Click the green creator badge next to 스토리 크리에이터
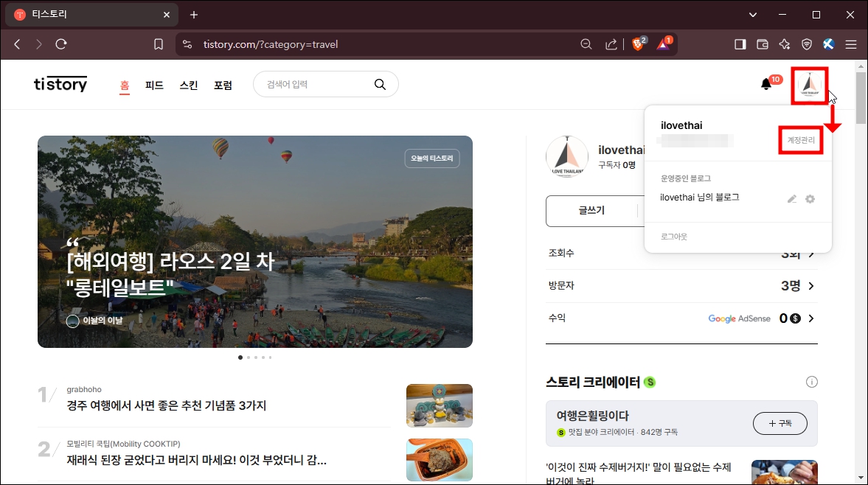 649,382
